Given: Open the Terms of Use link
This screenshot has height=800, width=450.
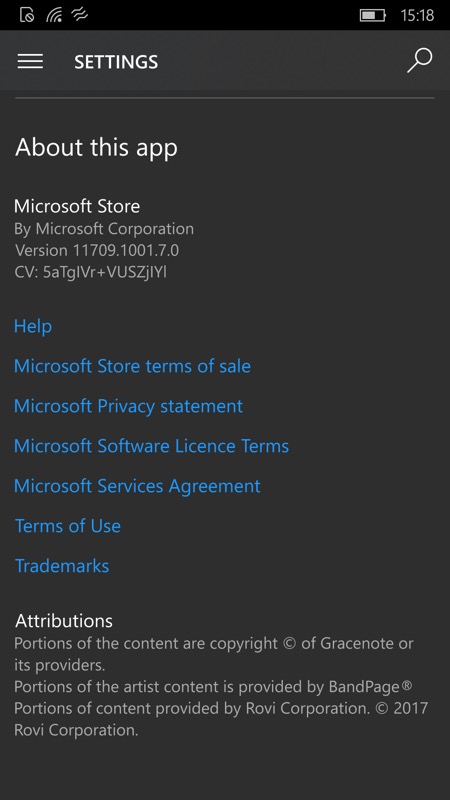Looking at the screenshot, I should pyautogui.click(x=68, y=526).
